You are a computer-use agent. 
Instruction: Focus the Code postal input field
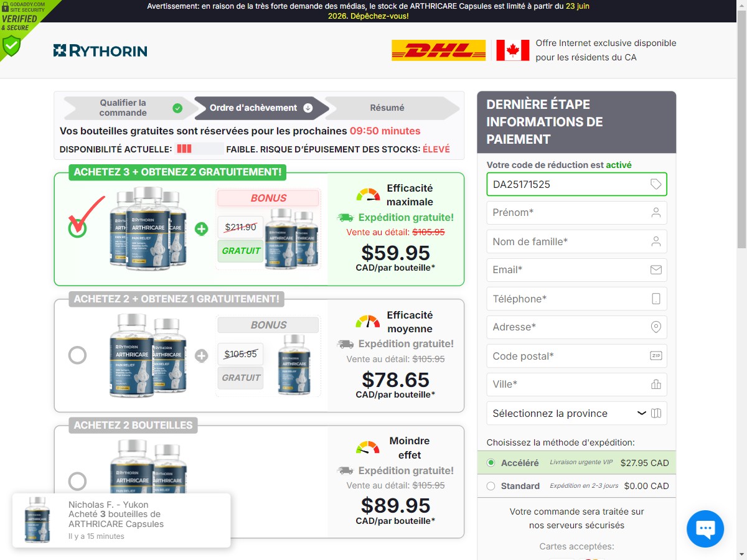point(576,356)
